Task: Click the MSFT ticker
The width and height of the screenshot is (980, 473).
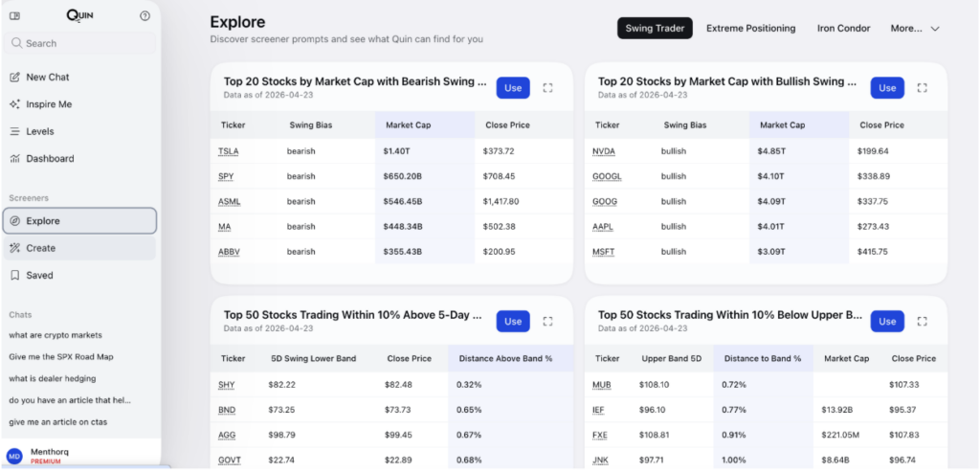Action: tap(603, 252)
